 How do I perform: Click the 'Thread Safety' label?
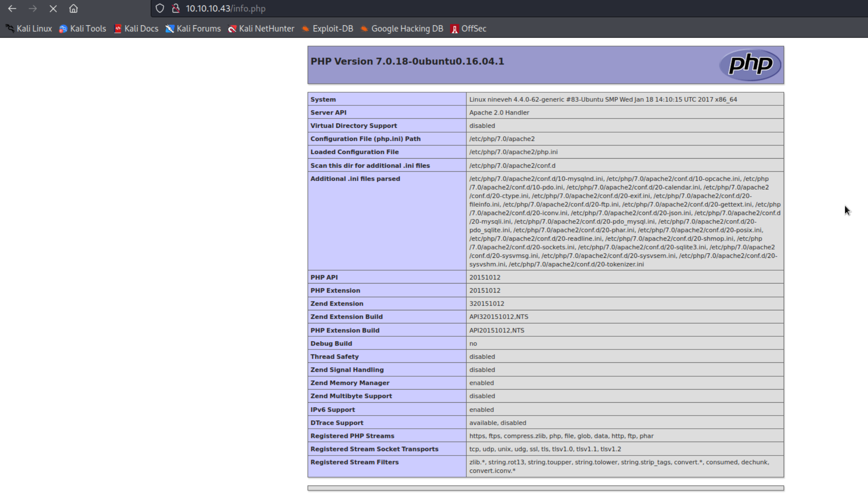point(334,357)
